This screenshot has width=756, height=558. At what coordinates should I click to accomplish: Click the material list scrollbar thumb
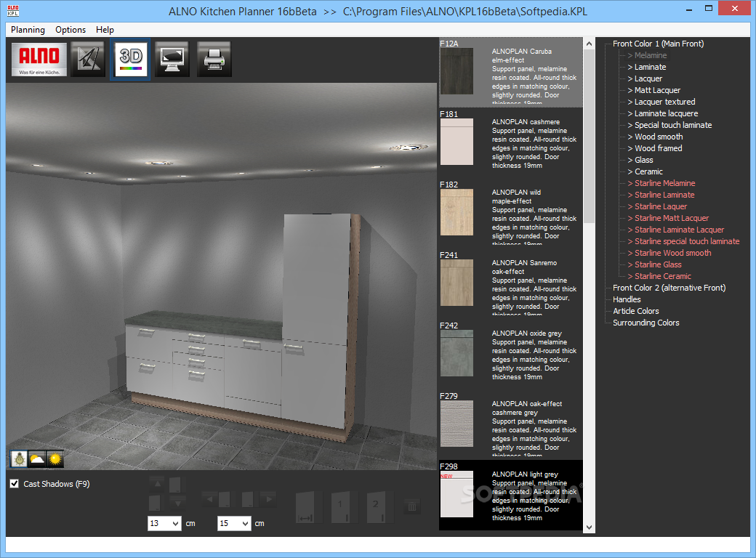coord(589,137)
